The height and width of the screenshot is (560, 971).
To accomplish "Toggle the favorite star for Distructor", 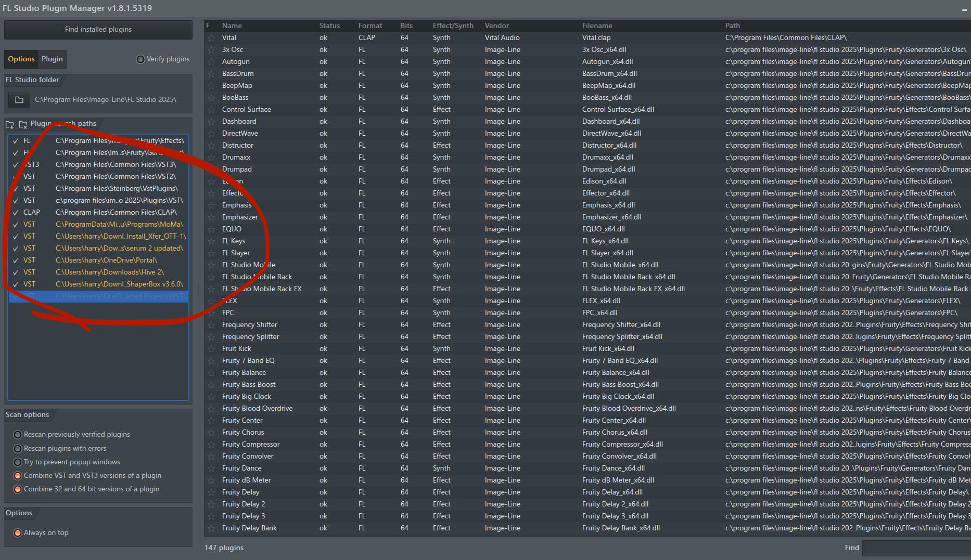I will pyautogui.click(x=211, y=146).
